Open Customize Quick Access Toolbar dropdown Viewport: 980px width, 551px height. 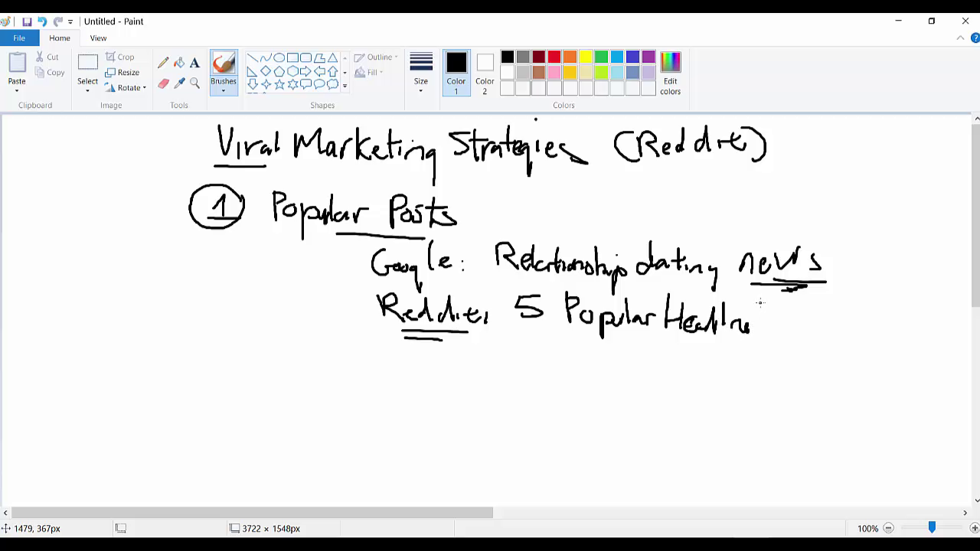(x=70, y=21)
